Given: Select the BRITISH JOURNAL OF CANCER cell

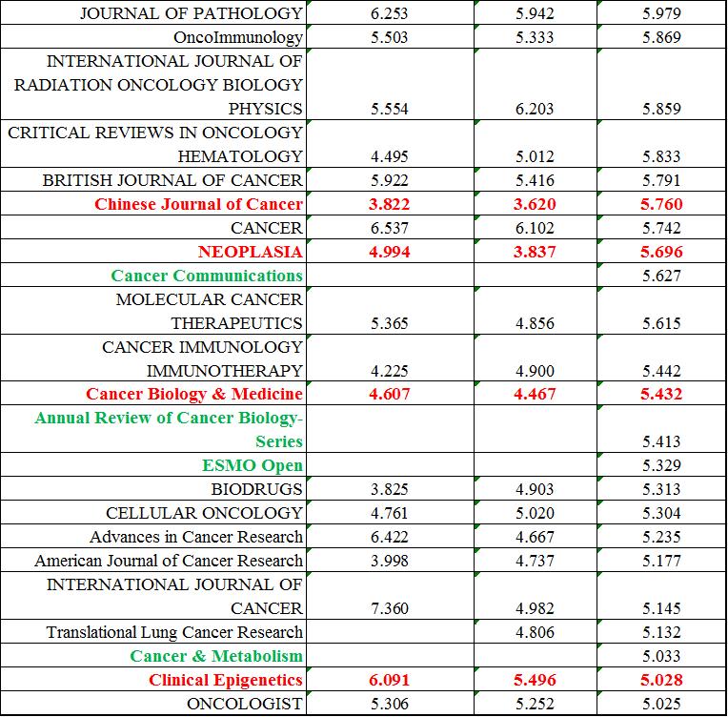Looking at the screenshot, I should point(153,179).
